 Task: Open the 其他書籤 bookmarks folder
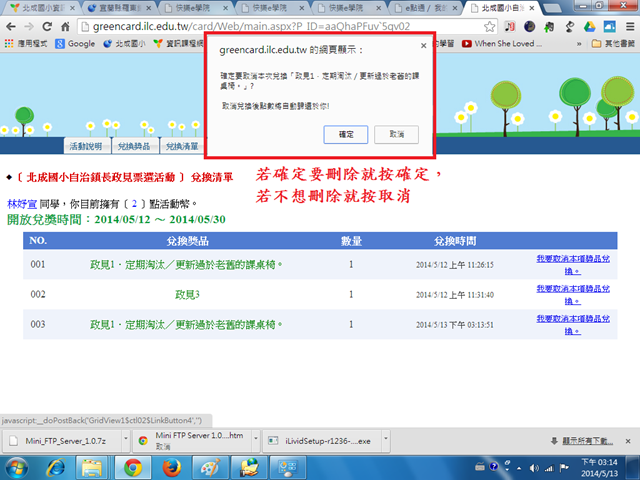(x=612, y=44)
